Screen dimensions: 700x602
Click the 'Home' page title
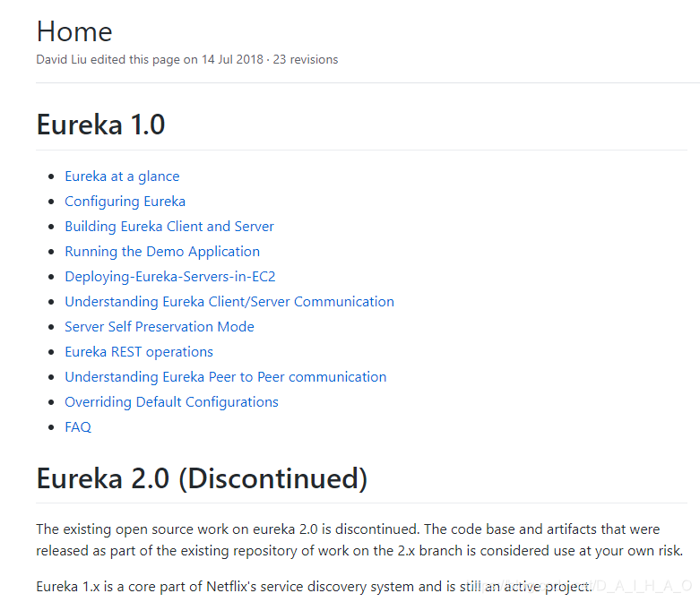74,31
